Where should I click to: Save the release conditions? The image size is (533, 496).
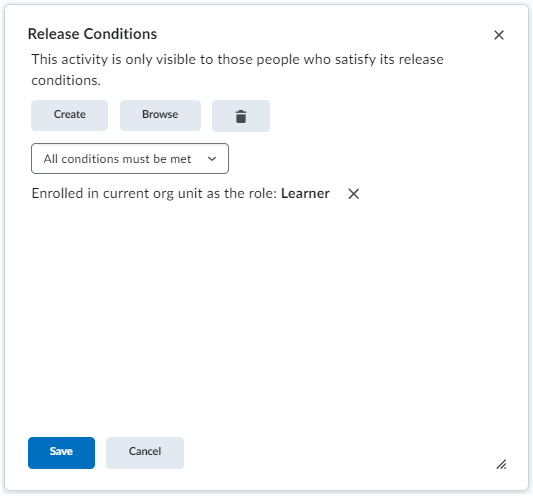(62, 453)
